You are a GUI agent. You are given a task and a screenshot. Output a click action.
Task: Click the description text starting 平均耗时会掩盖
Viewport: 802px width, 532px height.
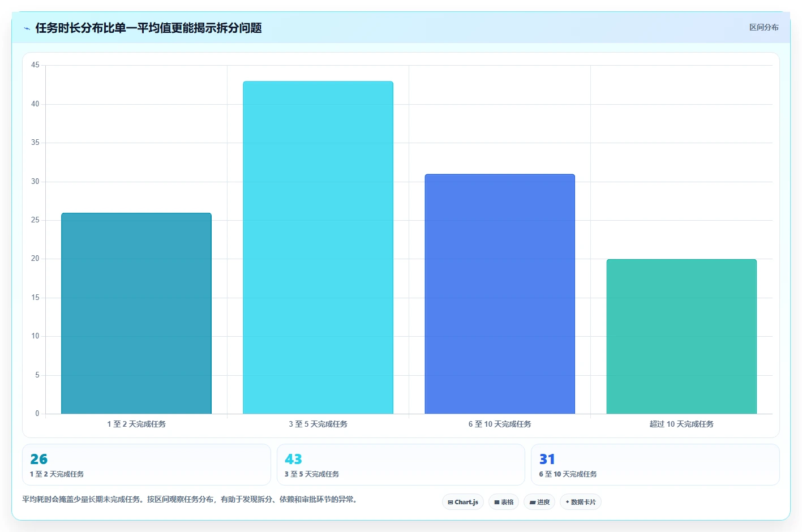tap(190, 499)
